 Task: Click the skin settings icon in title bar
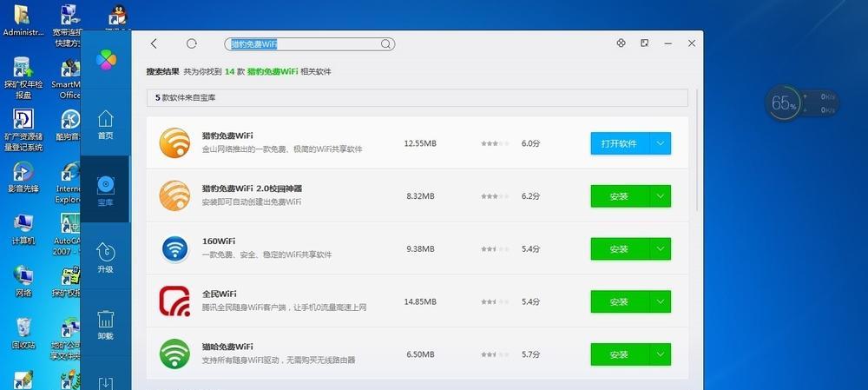click(x=621, y=43)
